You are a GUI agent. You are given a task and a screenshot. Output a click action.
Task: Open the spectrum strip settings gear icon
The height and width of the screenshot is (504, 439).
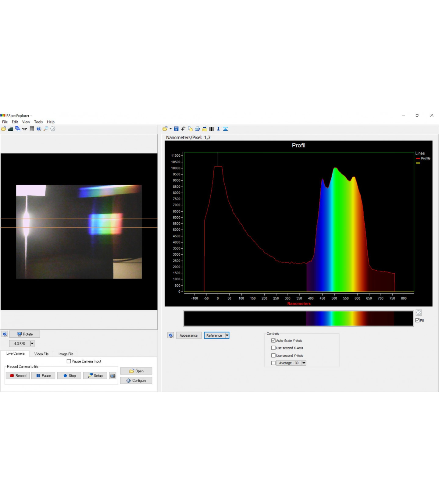(419, 313)
